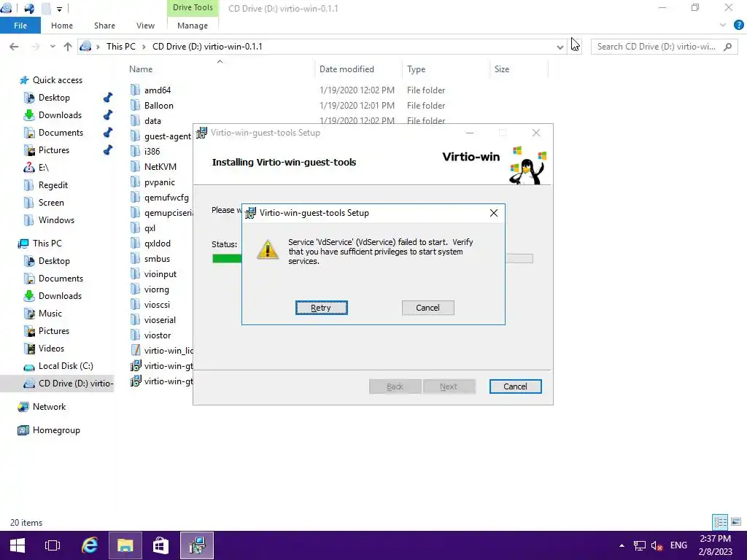747x560 pixels.
Task: Click the installer taskbar icon
Action: click(197, 545)
